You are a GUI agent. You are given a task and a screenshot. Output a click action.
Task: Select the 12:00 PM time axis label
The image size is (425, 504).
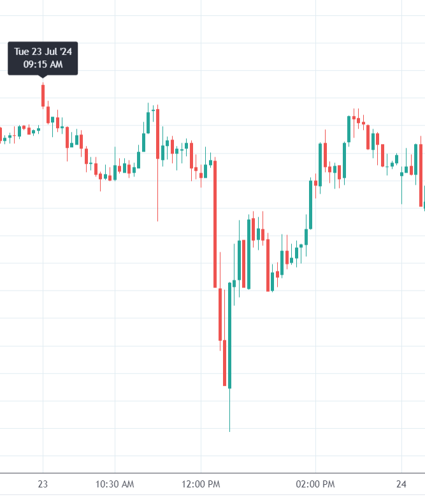click(201, 484)
